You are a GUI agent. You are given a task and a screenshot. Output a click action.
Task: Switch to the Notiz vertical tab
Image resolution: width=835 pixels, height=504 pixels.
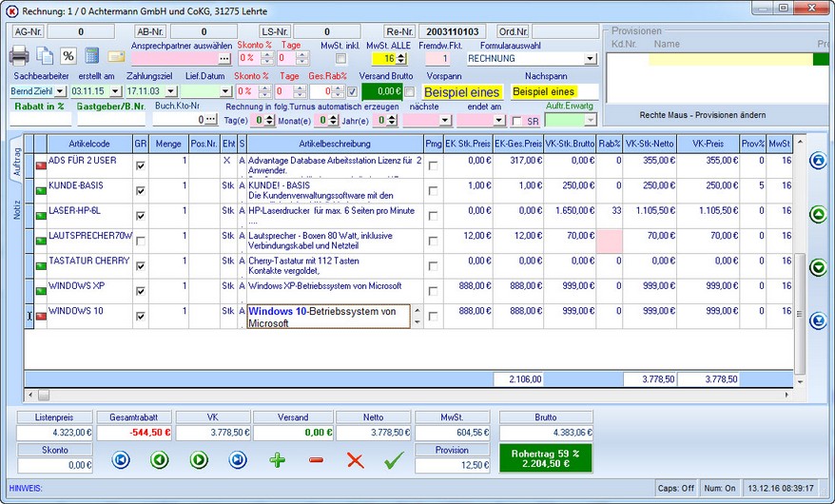(16, 210)
